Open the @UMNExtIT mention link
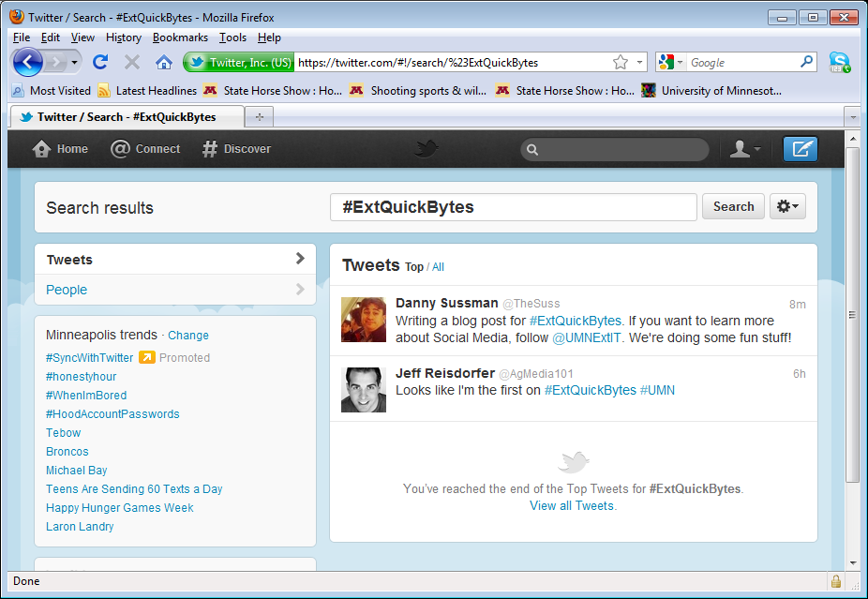Screen dimensions: 868x599 (587, 337)
